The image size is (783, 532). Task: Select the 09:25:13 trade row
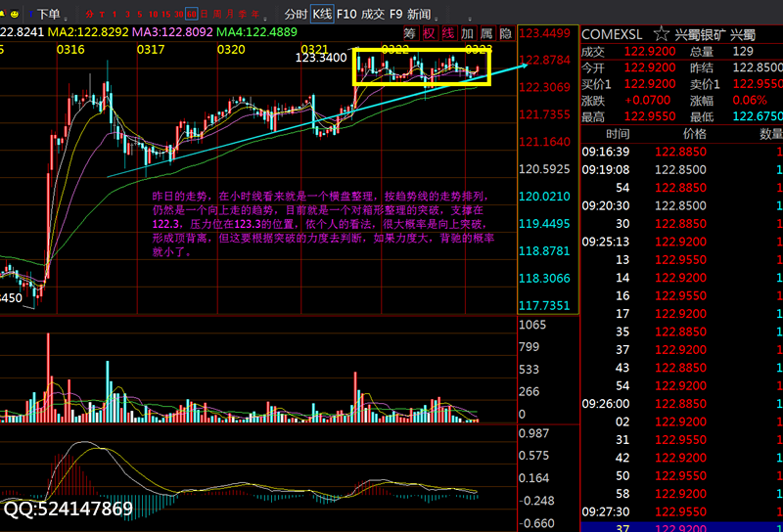[681, 242]
